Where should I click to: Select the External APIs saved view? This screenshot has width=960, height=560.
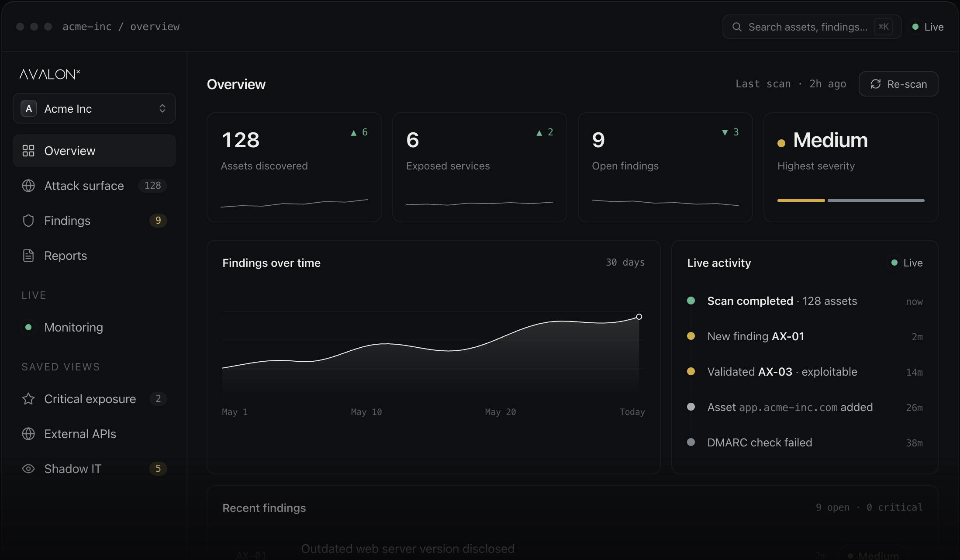pyautogui.click(x=94, y=434)
